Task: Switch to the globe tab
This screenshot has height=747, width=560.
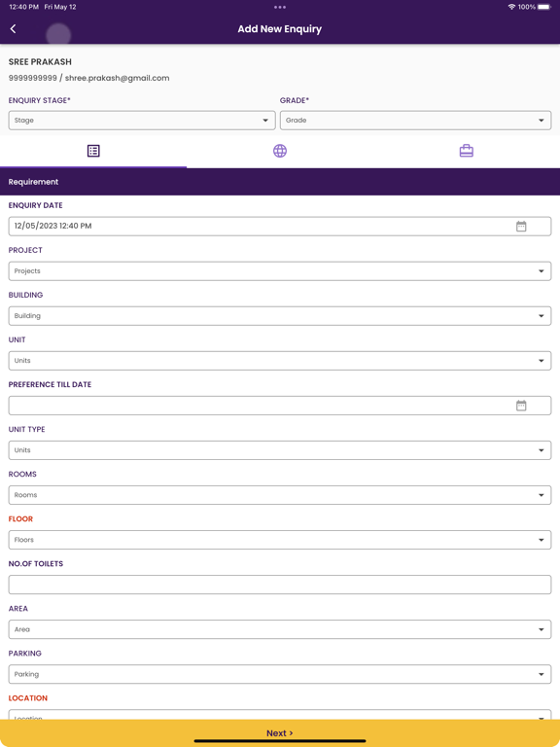Action: 280,151
